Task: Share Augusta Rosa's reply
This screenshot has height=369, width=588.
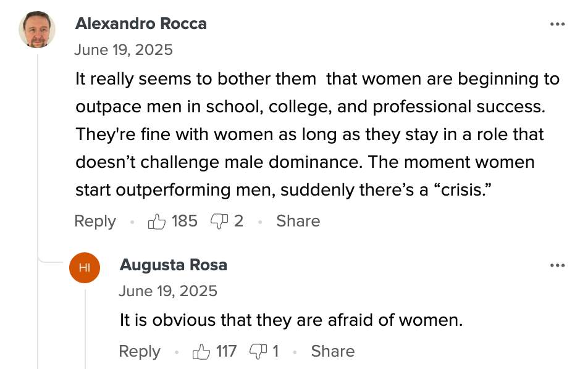Action: coord(333,351)
